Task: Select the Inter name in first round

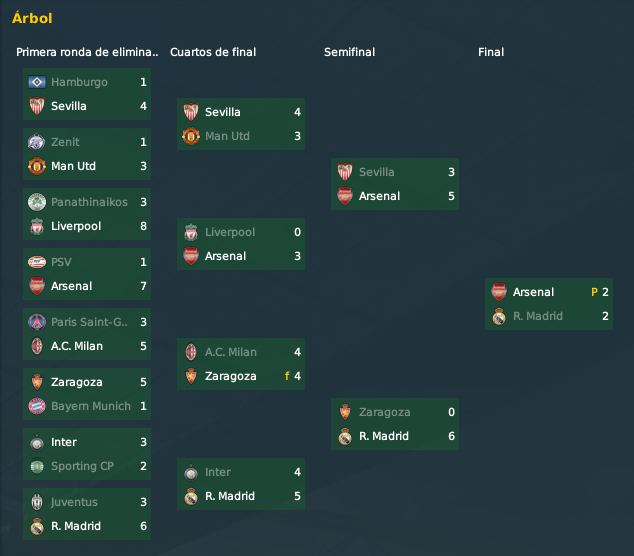Action: (x=64, y=442)
